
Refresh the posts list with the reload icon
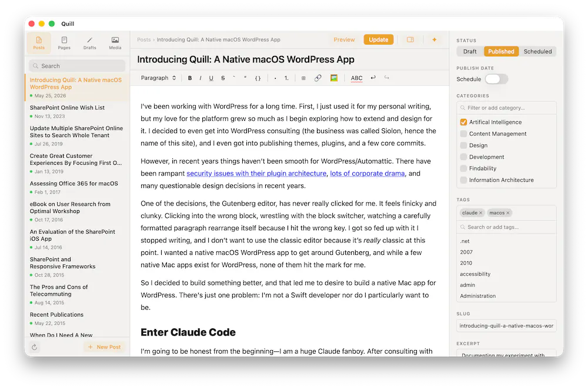pos(35,347)
